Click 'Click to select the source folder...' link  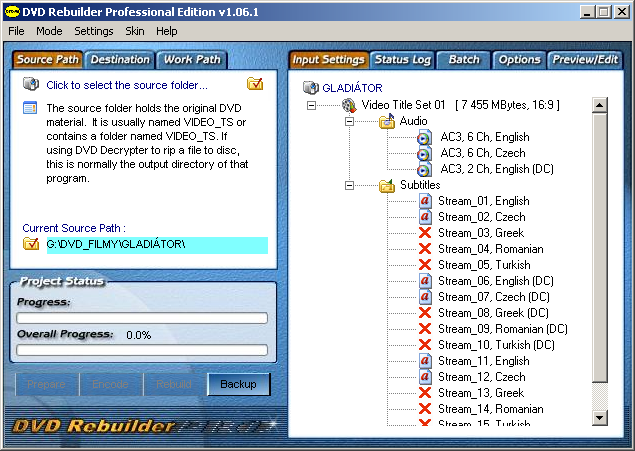pyautogui.click(x=127, y=85)
